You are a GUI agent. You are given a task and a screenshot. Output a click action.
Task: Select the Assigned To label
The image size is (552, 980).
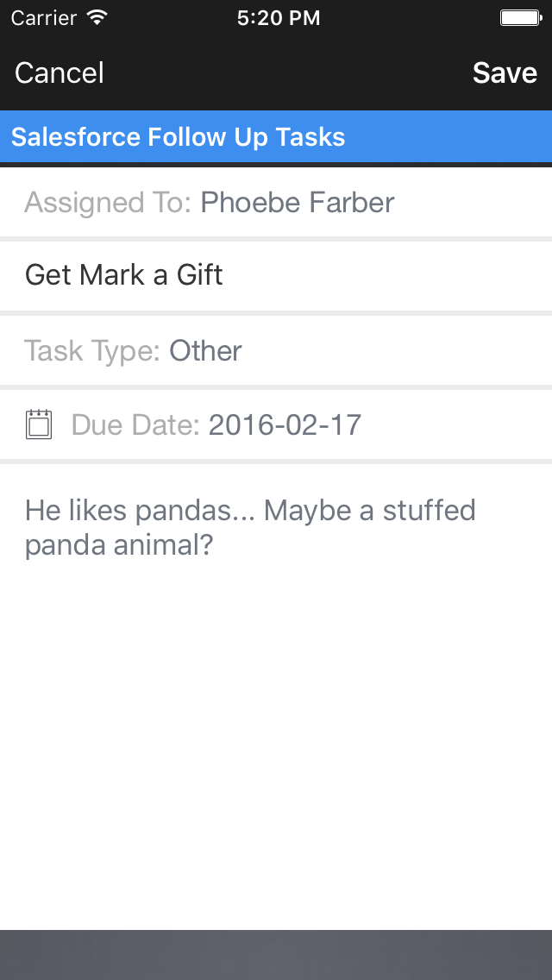coord(108,203)
